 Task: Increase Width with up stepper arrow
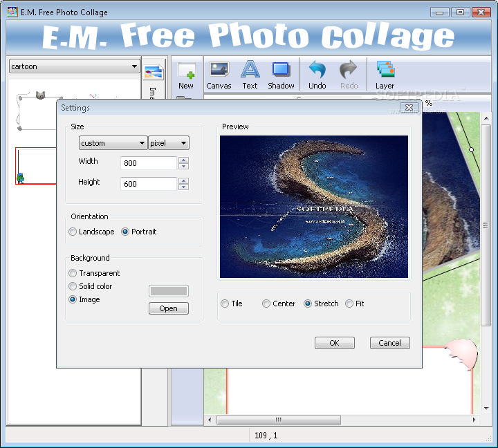point(183,160)
